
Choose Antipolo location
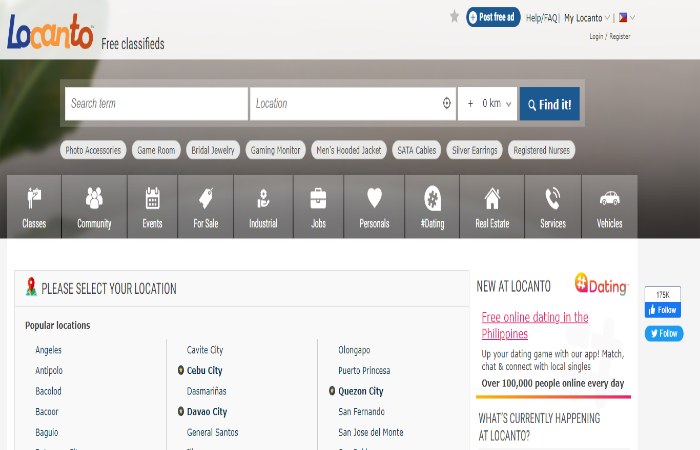(x=49, y=371)
